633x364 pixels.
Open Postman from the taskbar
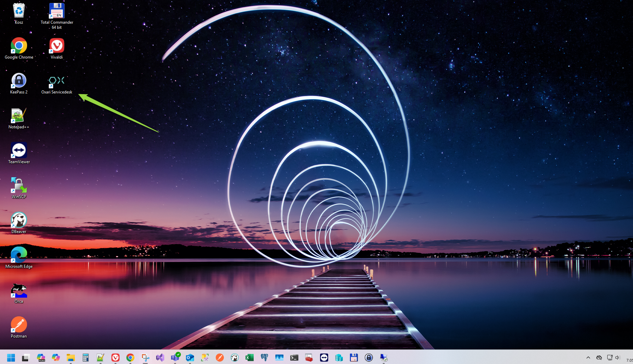point(220,358)
